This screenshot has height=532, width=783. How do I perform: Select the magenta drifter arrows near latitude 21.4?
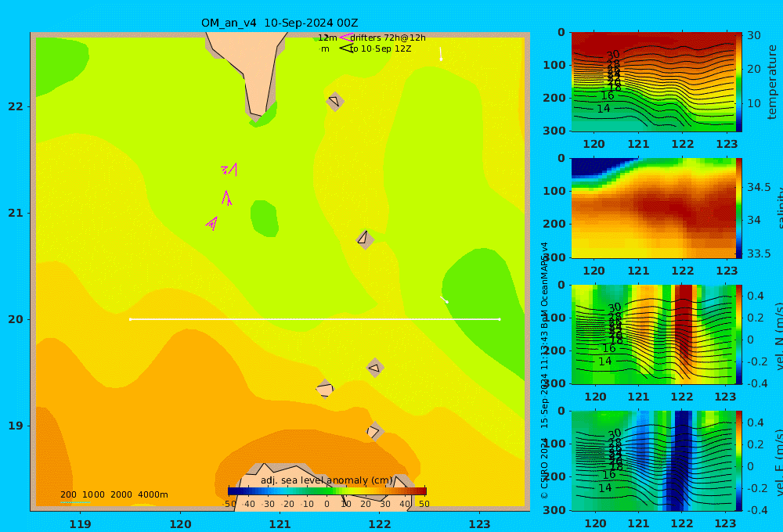click(229, 169)
